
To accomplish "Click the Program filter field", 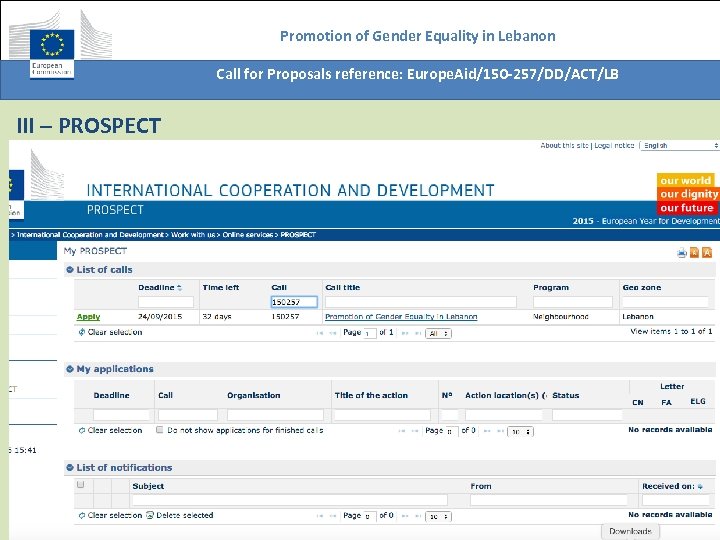I will (x=573, y=302).
